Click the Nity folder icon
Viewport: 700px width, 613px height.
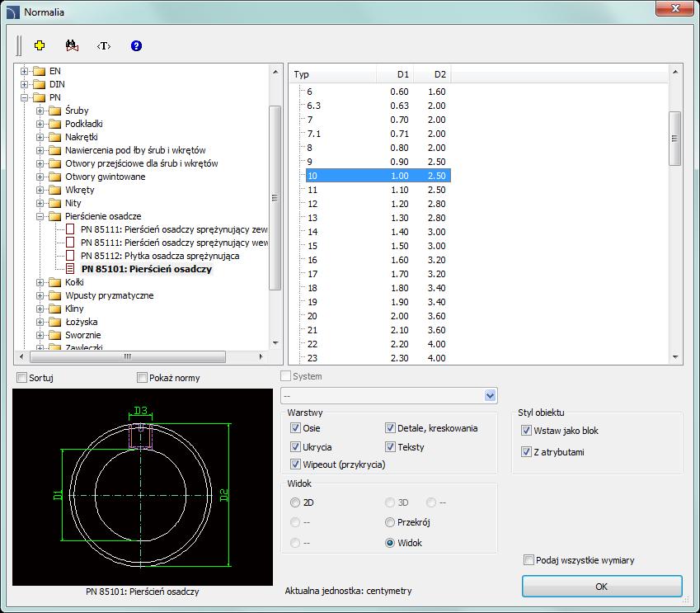[x=55, y=203]
